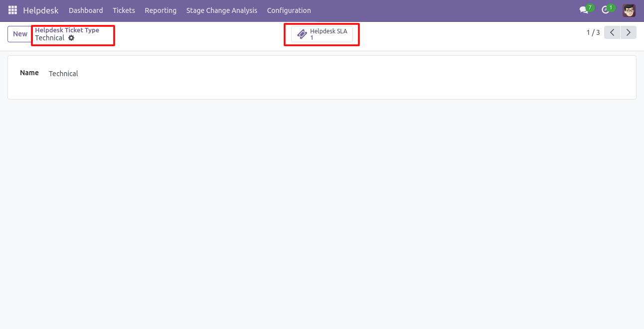Image resolution: width=644 pixels, height=329 pixels.
Task: Click the Name field label
Action: pos(29,73)
